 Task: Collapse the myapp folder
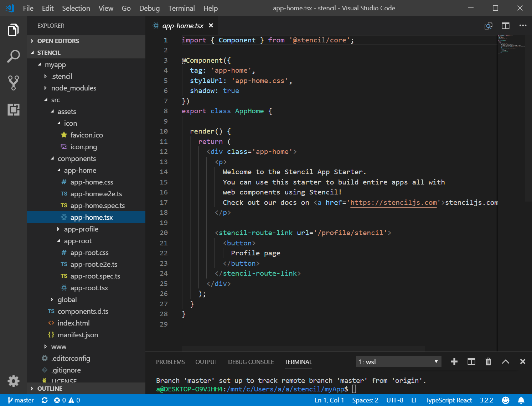tap(86, 64)
